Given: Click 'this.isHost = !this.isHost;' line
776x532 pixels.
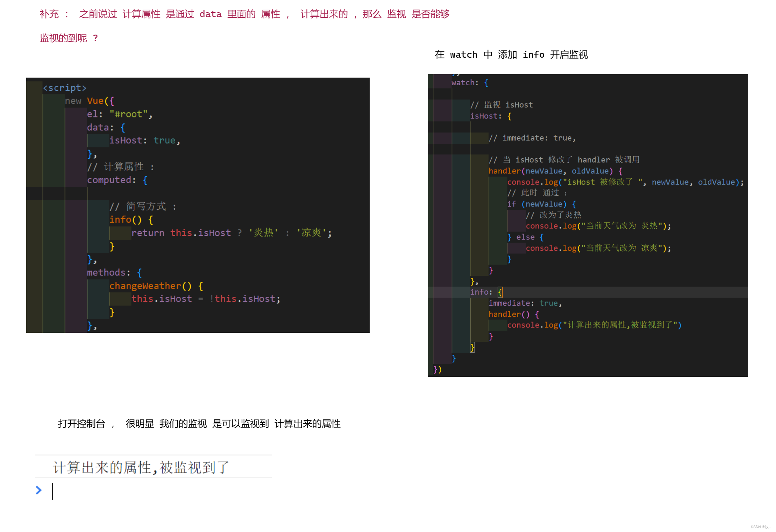Looking at the screenshot, I should click(x=206, y=299).
